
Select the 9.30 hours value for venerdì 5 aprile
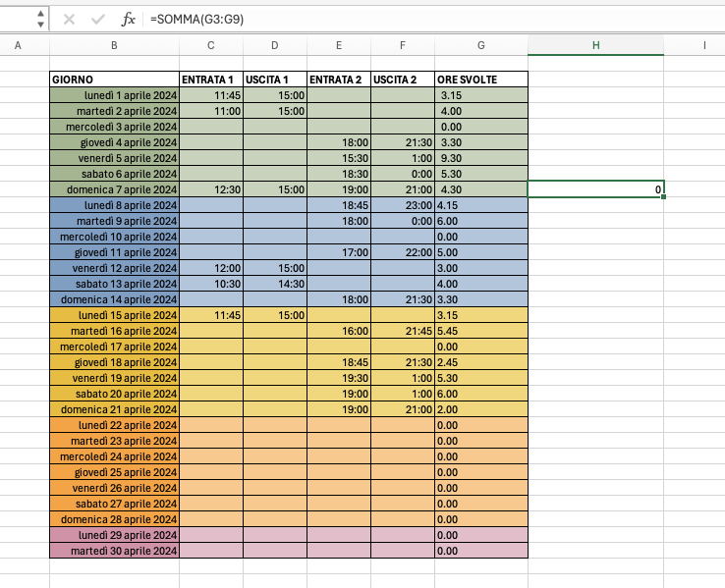click(481, 158)
